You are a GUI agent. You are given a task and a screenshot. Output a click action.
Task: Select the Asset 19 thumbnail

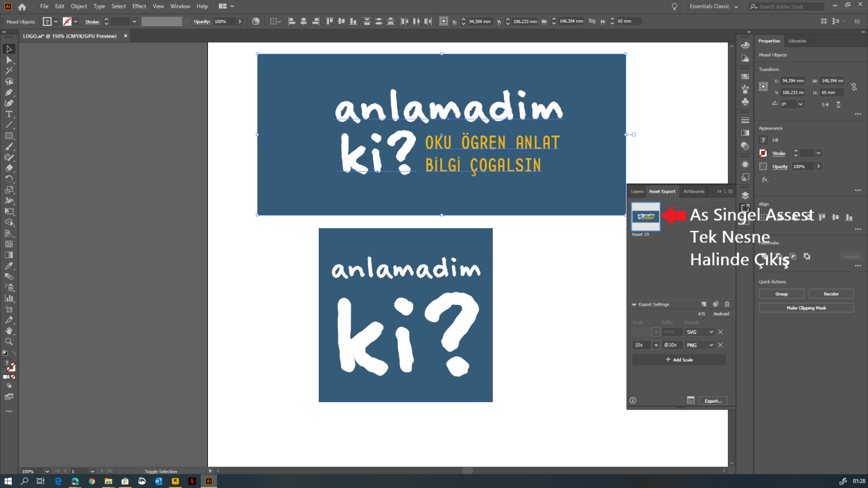tap(645, 216)
